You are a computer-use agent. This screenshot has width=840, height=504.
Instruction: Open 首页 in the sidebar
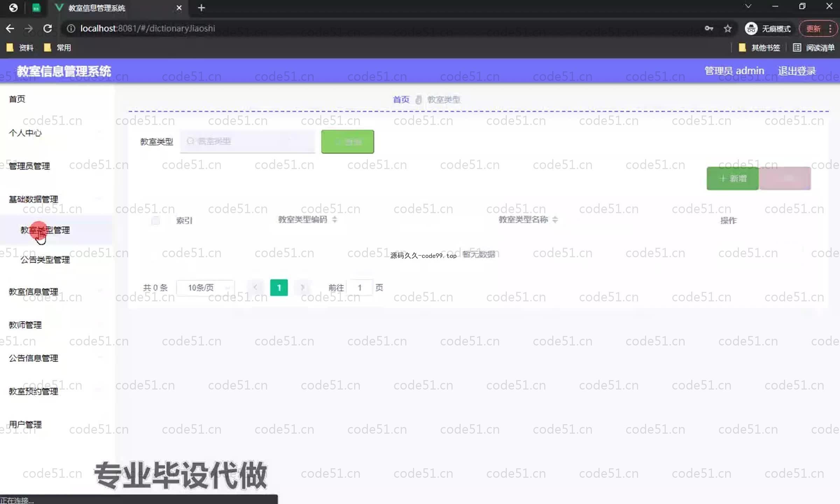click(x=17, y=99)
